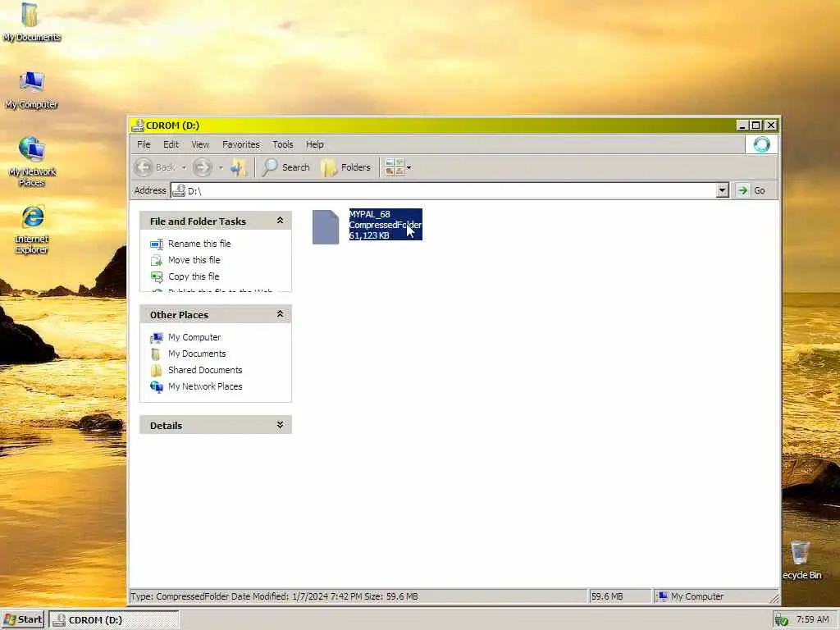Select the MYPAL_68 file name label
This screenshot has height=630, width=840.
pos(370,214)
